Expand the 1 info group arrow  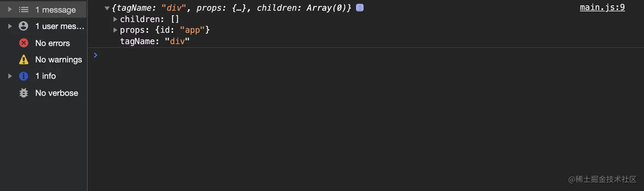(x=10, y=76)
